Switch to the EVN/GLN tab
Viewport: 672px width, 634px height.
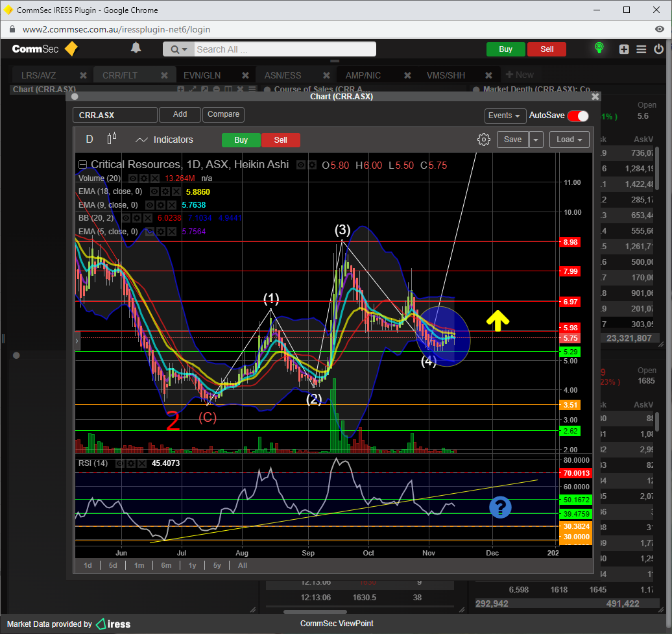(202, 75)
